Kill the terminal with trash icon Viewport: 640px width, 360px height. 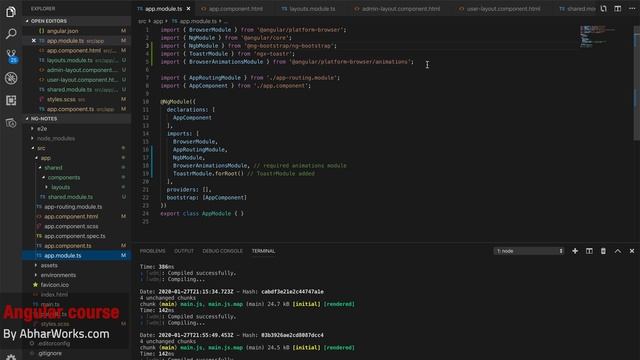click(x=603, y=251)
